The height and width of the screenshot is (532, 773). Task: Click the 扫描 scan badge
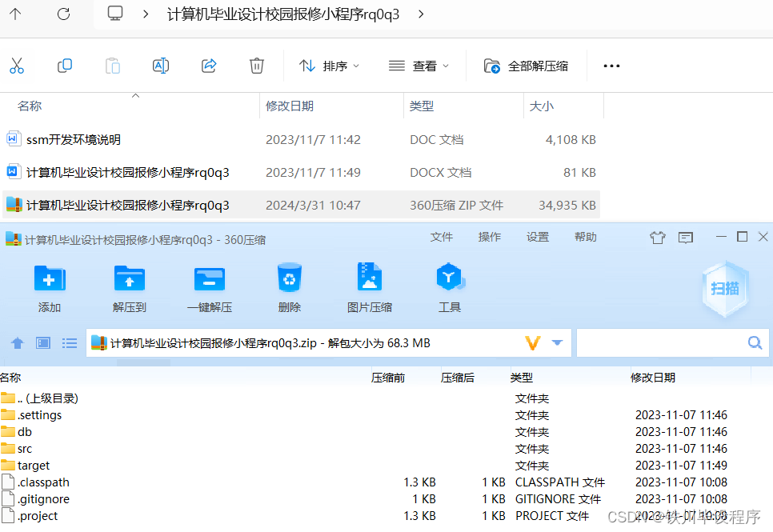point(725,290)
